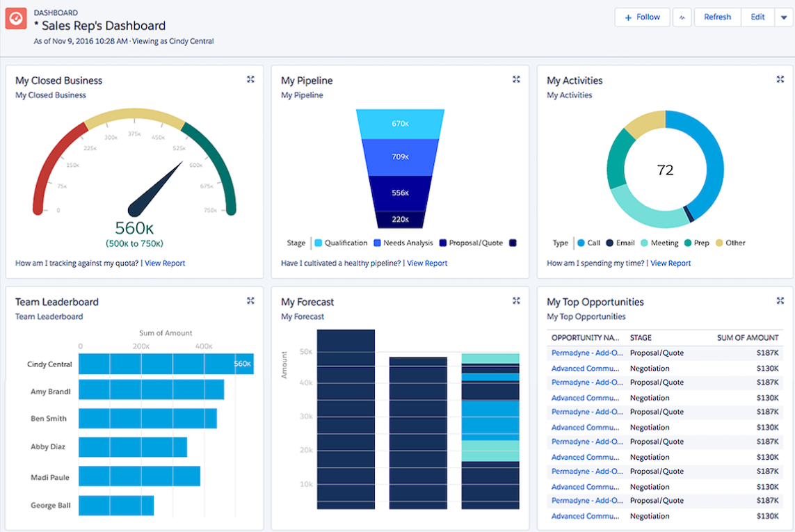
Task: Click the 72 donut chart center
Action: click(x=665, y=170)
